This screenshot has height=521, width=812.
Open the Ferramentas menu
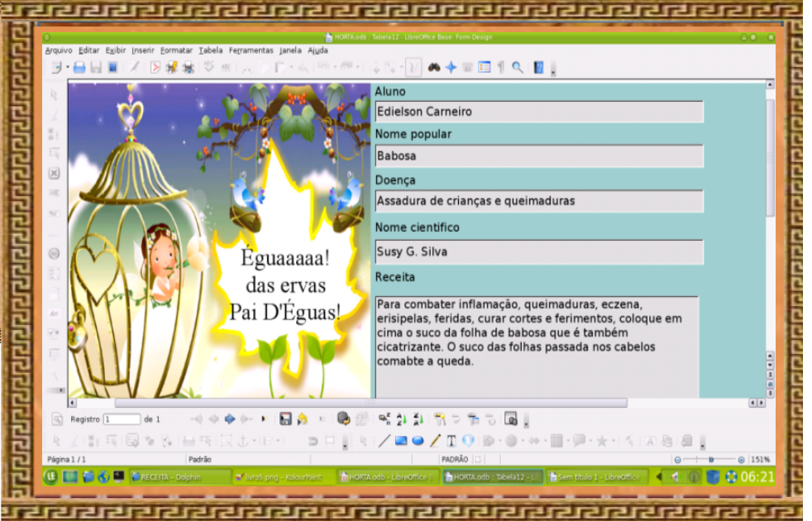[x=251, y=50]
